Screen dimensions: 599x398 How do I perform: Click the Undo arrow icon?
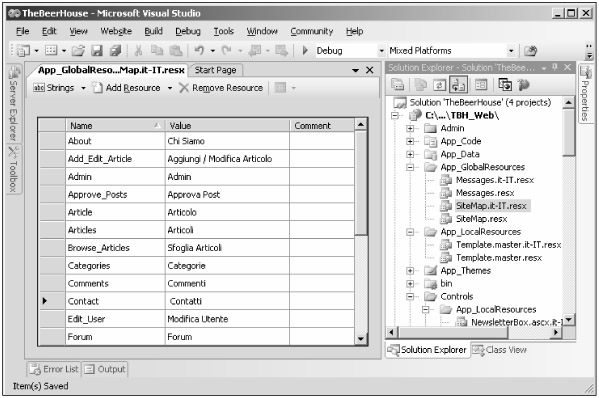coord(199,50)
